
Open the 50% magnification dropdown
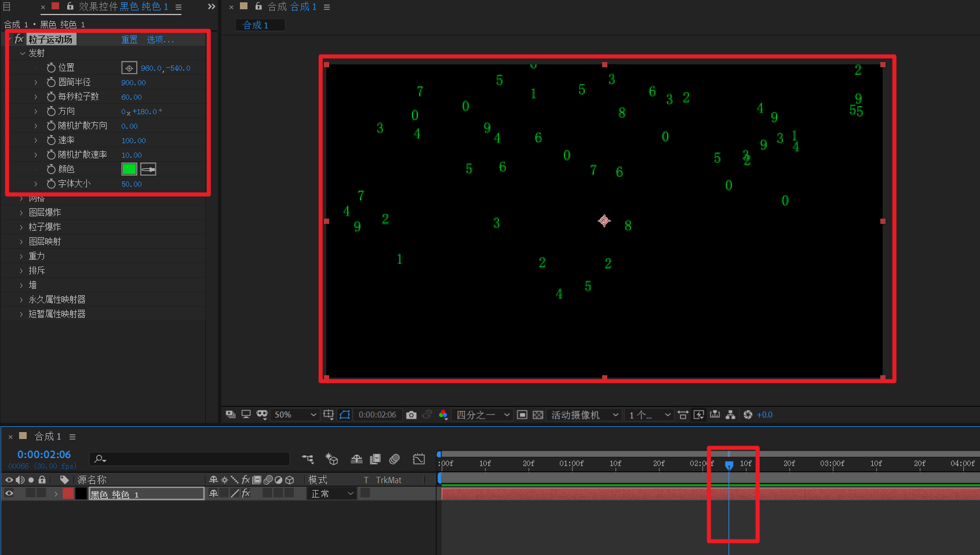[296, 415]
